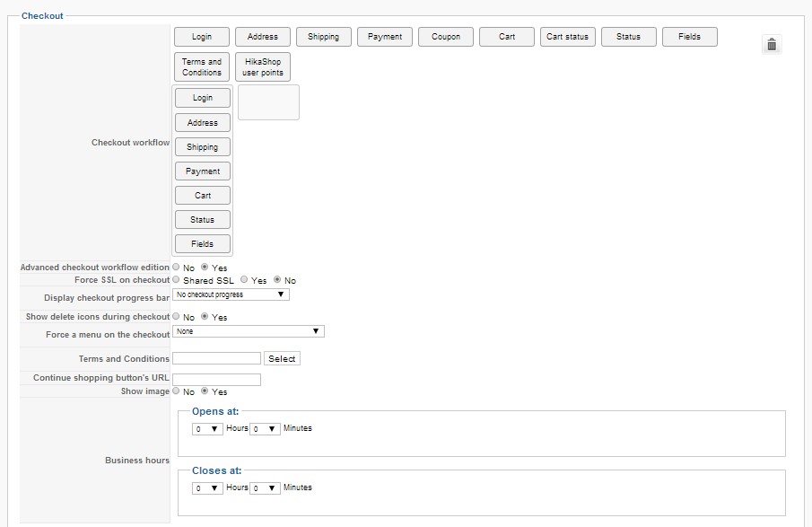
Task: Open the checkout progress bar dropdown
Action: (x=231, y=294)
